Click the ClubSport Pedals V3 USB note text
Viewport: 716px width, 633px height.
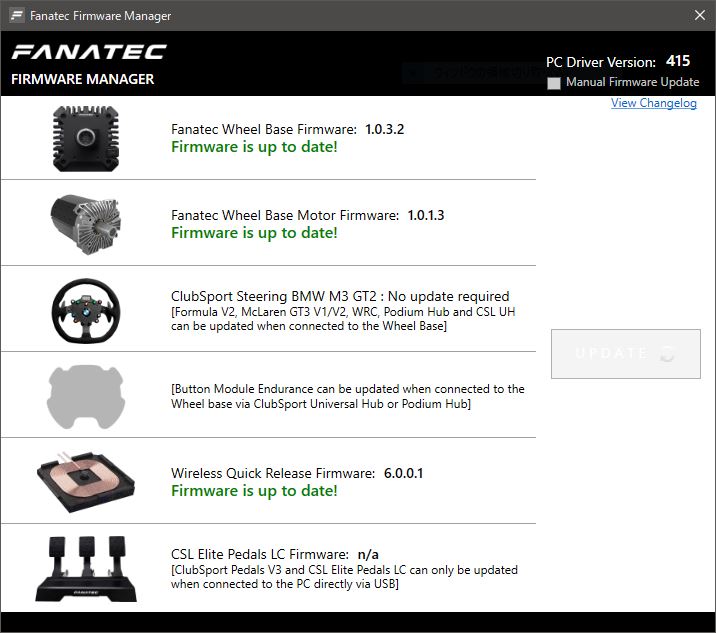click(344, 577)
